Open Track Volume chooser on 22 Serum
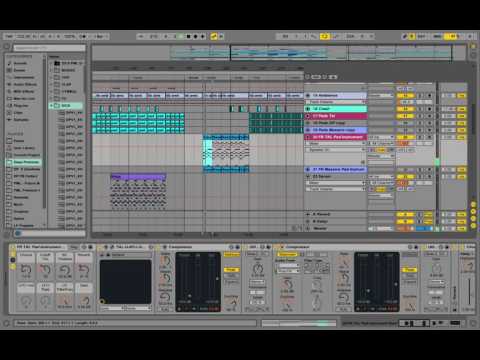The height and width of the screenshot is (360, 480). pyautogui.click(x=336, y=189)
